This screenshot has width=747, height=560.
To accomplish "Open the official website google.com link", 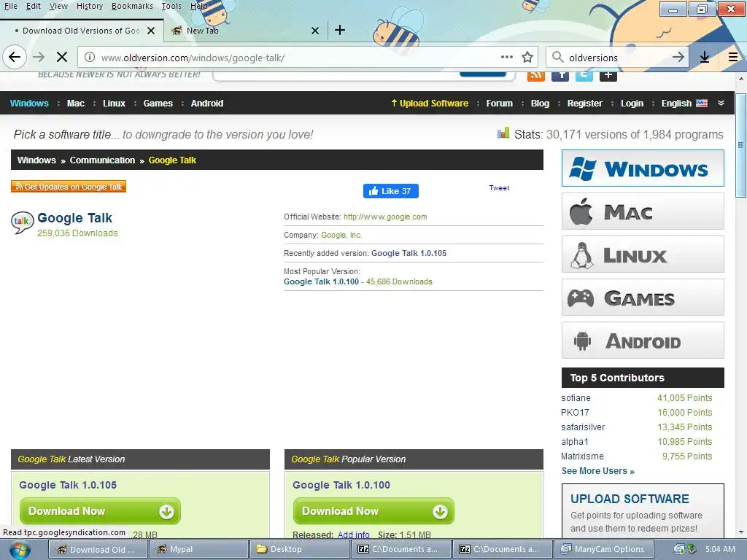I will [385, 217].
